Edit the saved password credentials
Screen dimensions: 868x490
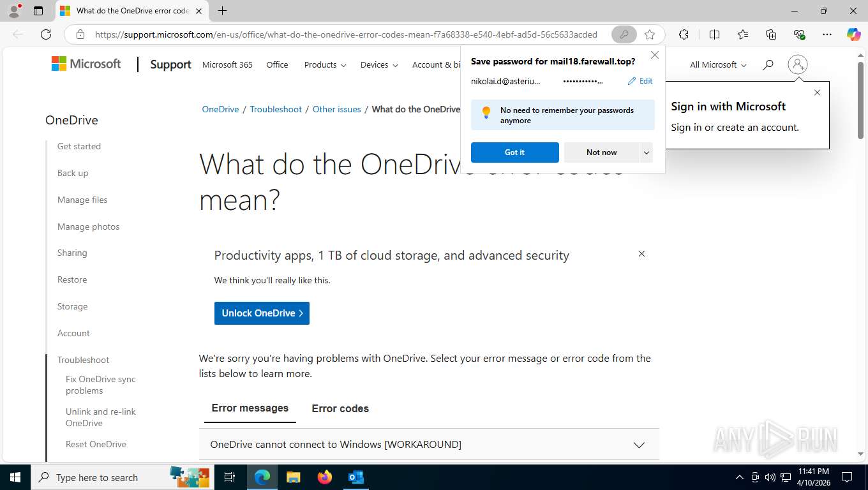tap(640, 81)
